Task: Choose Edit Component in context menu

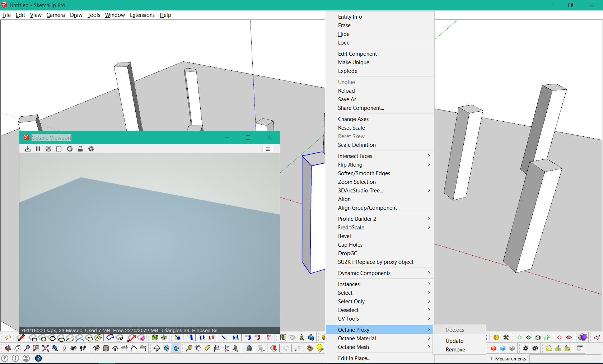Action: pyautogui.click(x=380, y=54)
